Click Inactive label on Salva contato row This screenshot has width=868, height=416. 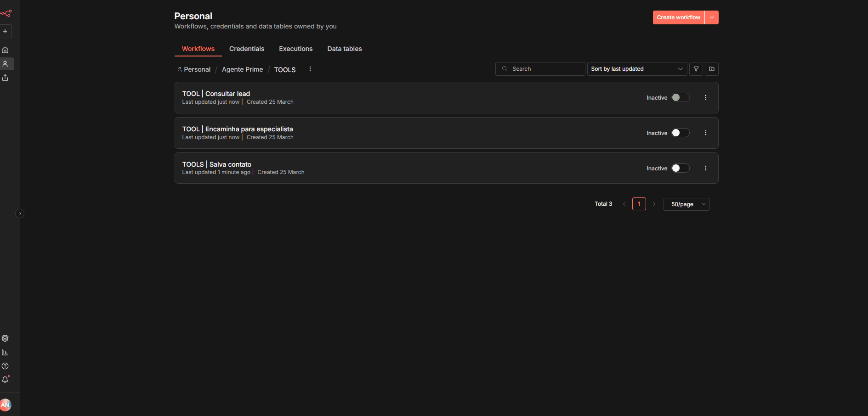pyautogui.click(x=657, y=169)
